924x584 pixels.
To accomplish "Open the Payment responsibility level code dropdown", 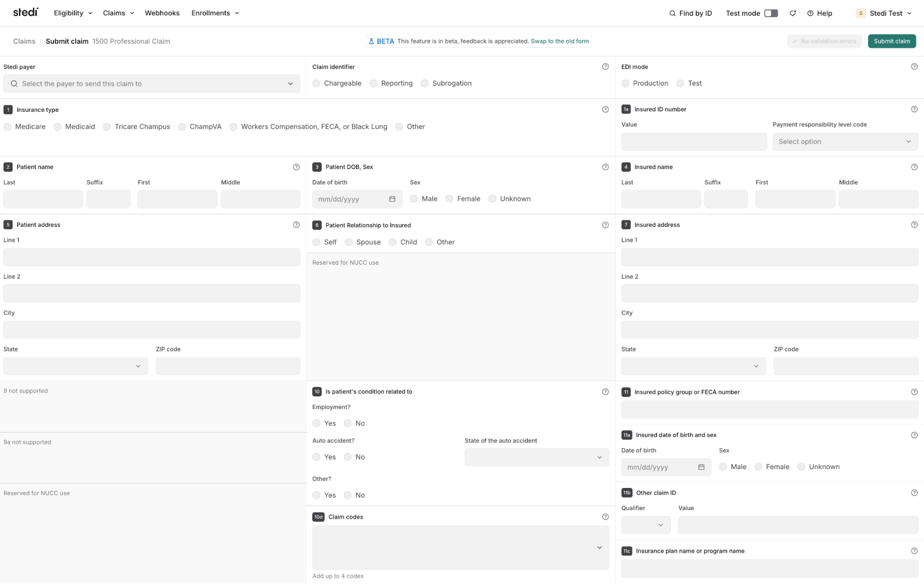I will (845, 141).
